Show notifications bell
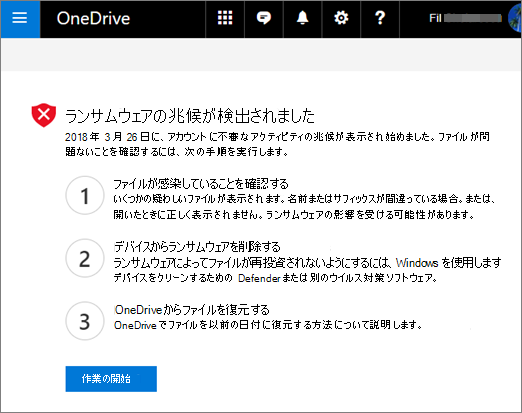 [x=302, y=18]
